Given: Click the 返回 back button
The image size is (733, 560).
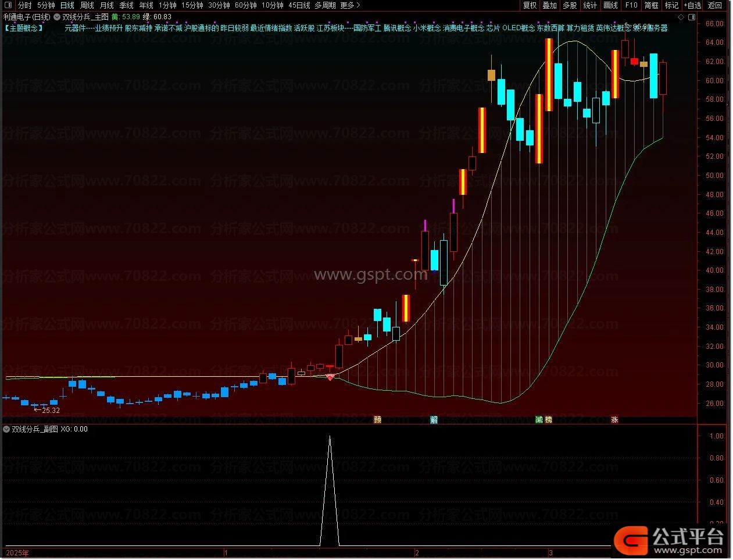Looking at the screenshot, I should coord(715,5).
